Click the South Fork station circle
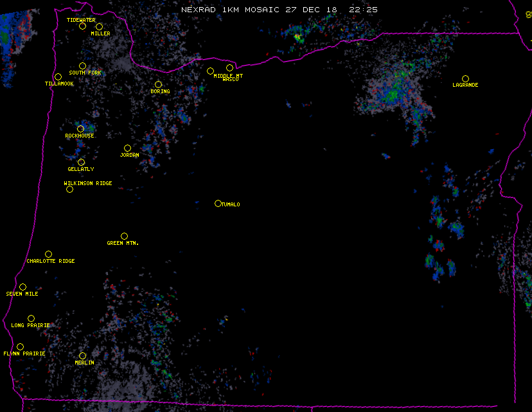This screenshot has width=532, height=412. tap(82, 66)
